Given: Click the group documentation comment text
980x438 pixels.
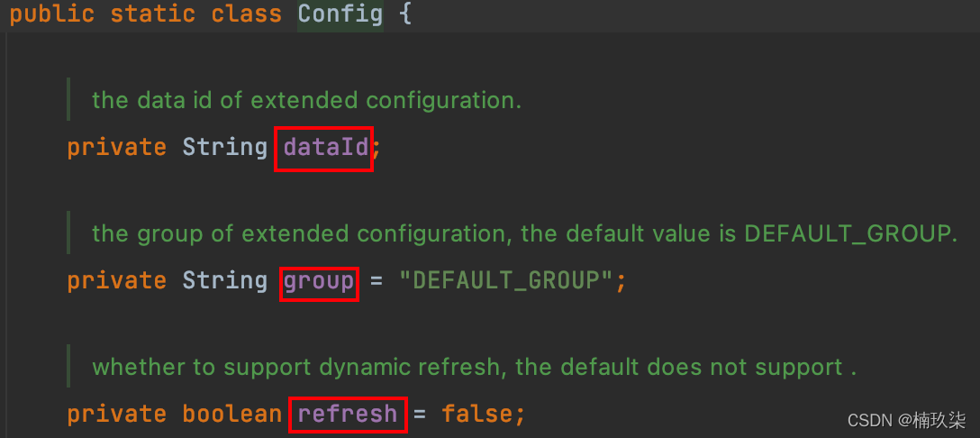Looking at the screenshot, I should [524, 233].
